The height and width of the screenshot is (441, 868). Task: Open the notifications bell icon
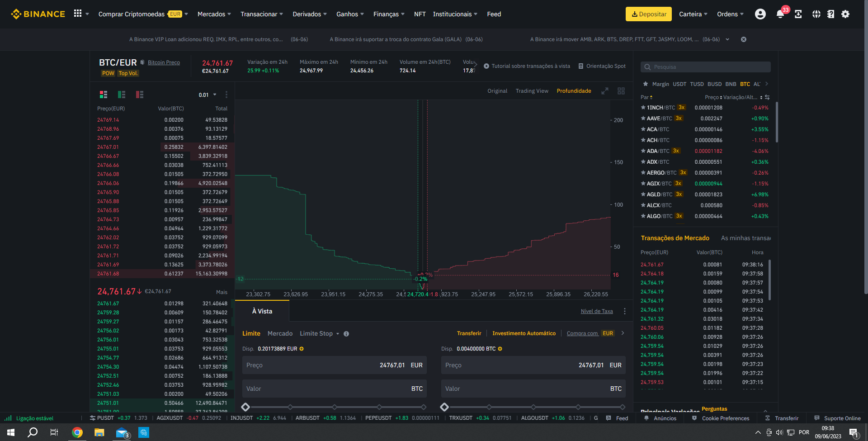pyautogui.click(x=780, y=14)
